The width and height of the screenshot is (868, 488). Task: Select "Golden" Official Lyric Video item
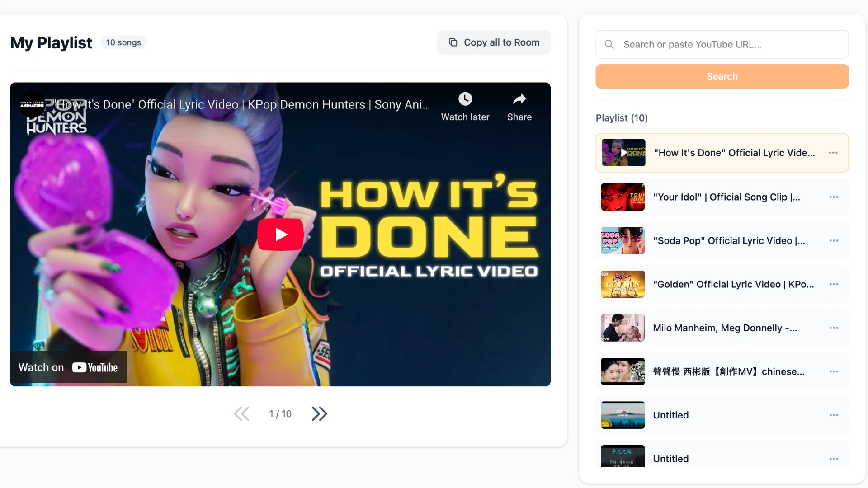coord(733,284)
